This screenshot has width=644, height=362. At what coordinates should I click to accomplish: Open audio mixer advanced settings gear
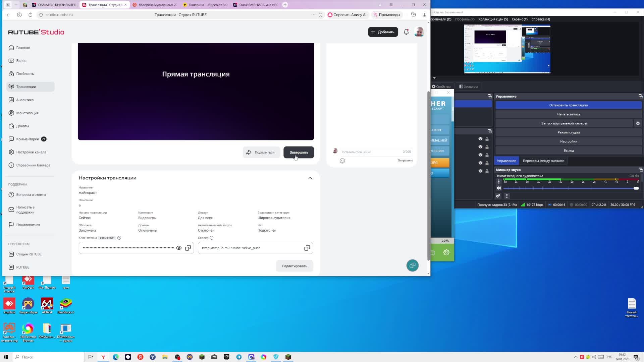click(498, 196)
